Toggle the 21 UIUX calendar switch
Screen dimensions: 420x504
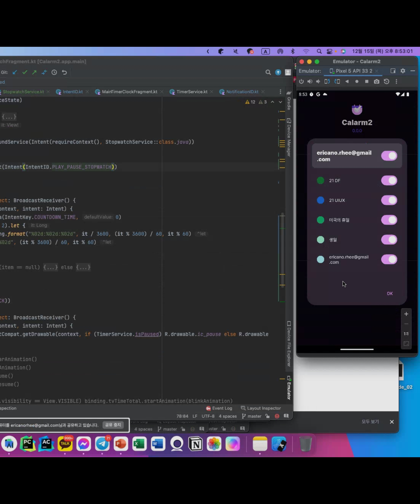(389, 200)
